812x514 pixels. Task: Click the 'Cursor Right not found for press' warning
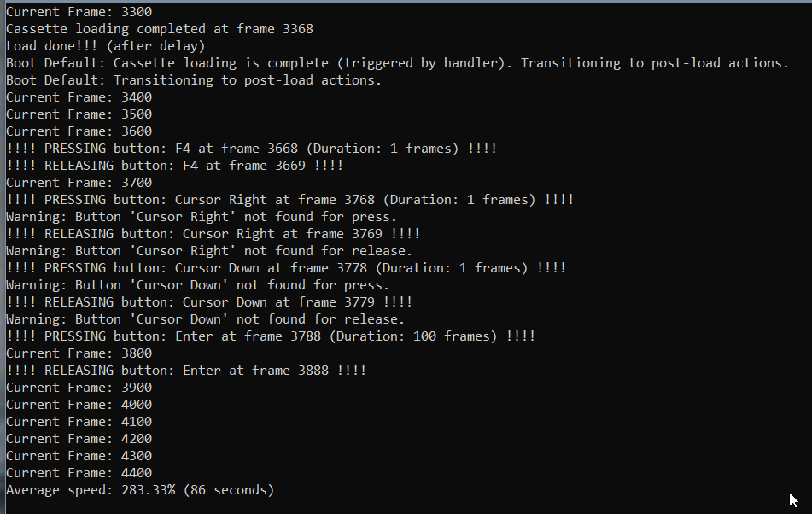(x=202, y=217)
